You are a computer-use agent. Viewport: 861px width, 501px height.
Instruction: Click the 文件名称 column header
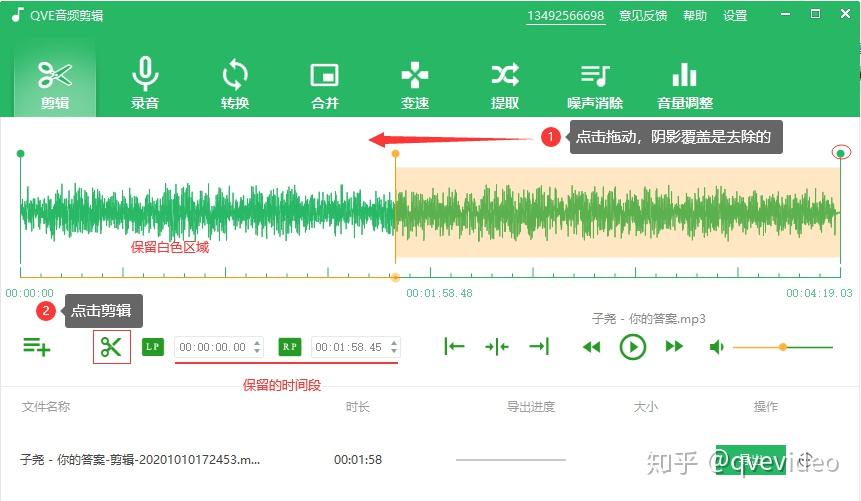point(46,407)
